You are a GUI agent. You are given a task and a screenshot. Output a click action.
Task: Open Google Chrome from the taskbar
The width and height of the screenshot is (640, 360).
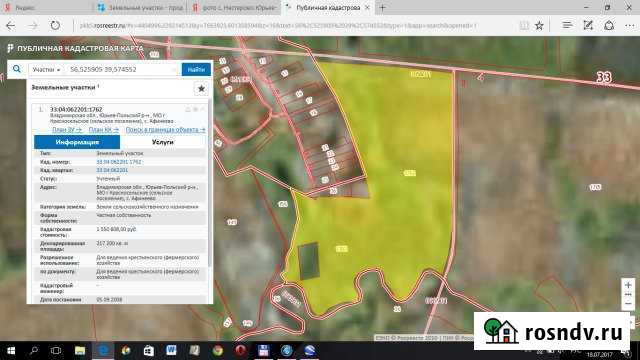click(x=217, y=351)
